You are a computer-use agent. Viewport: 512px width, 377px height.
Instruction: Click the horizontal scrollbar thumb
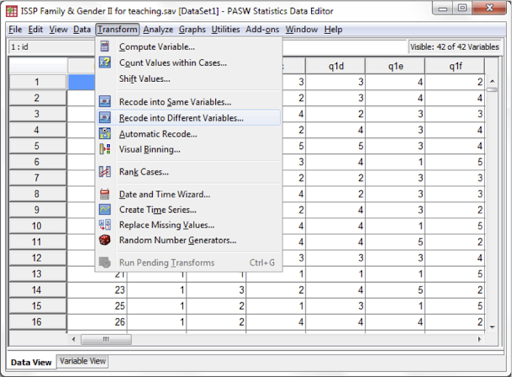pyautogui.click(x=106, y=339)
